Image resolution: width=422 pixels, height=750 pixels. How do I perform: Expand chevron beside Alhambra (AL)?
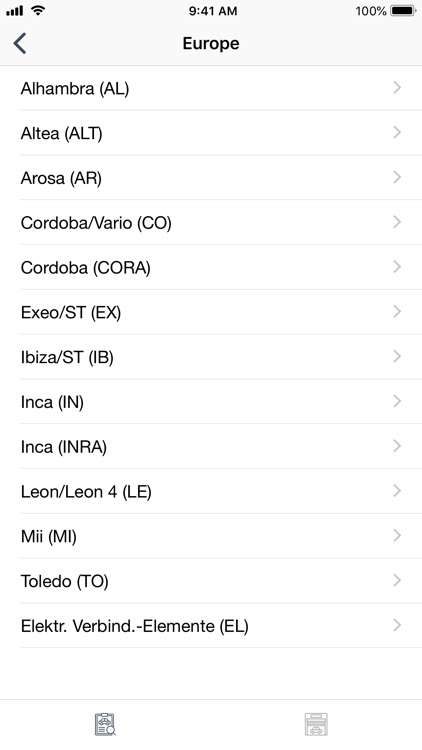click(x=397, y=88)
